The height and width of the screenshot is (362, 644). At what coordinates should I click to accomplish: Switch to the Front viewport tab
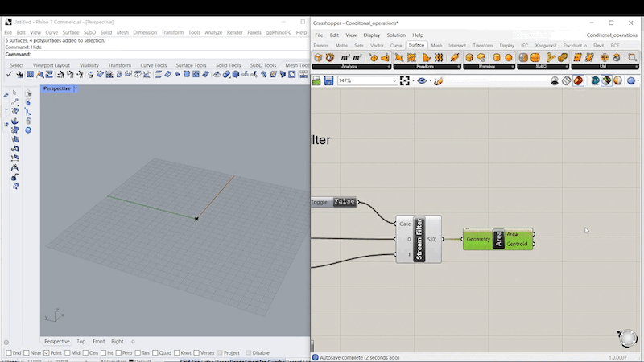click(x=98, y=341)
